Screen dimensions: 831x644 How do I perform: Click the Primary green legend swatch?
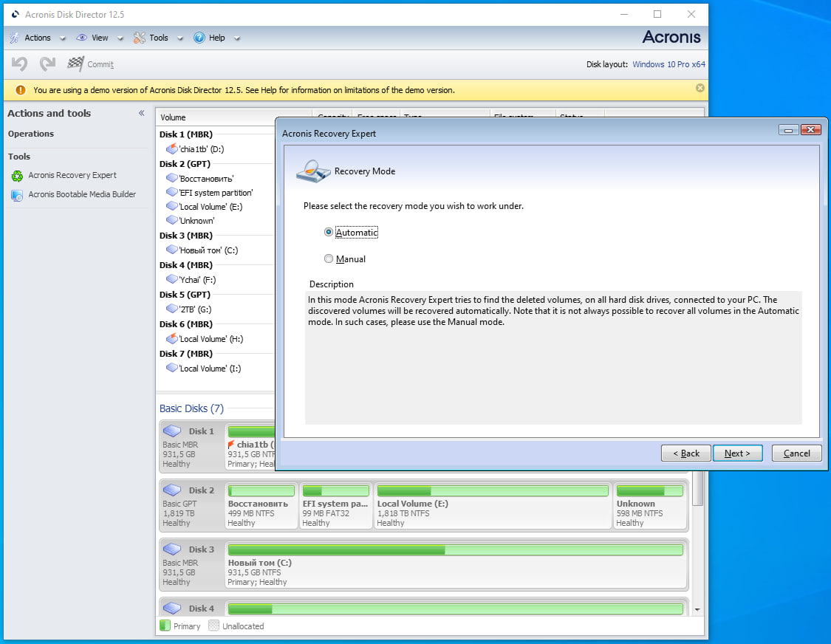coord(165,626)
